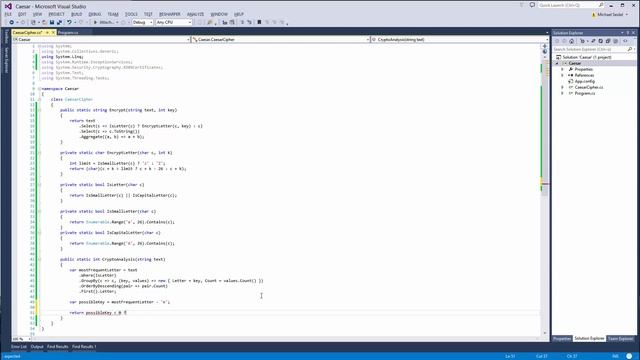Open the TEST menu

tap(148, 14)
